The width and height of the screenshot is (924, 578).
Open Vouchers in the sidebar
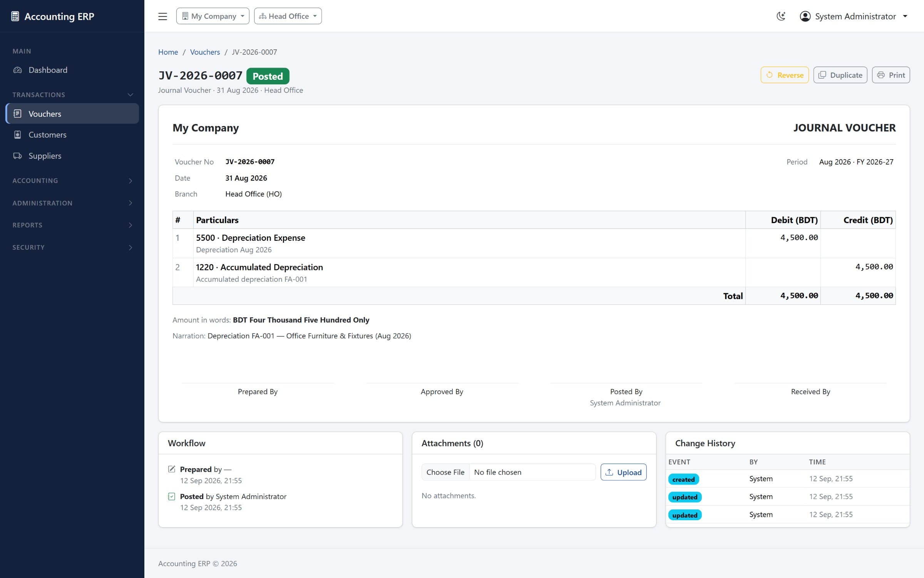coord(72,114)
